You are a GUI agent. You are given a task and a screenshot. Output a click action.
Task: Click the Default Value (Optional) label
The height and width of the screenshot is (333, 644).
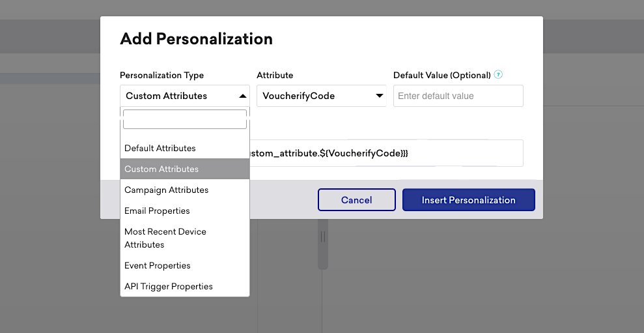[x=441, y=75]
